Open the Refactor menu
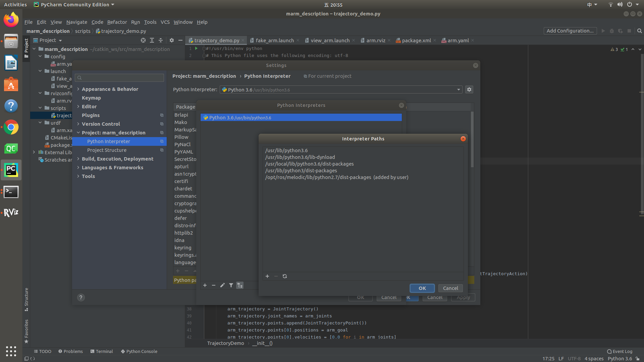644x362 pixels. point(117,22)
